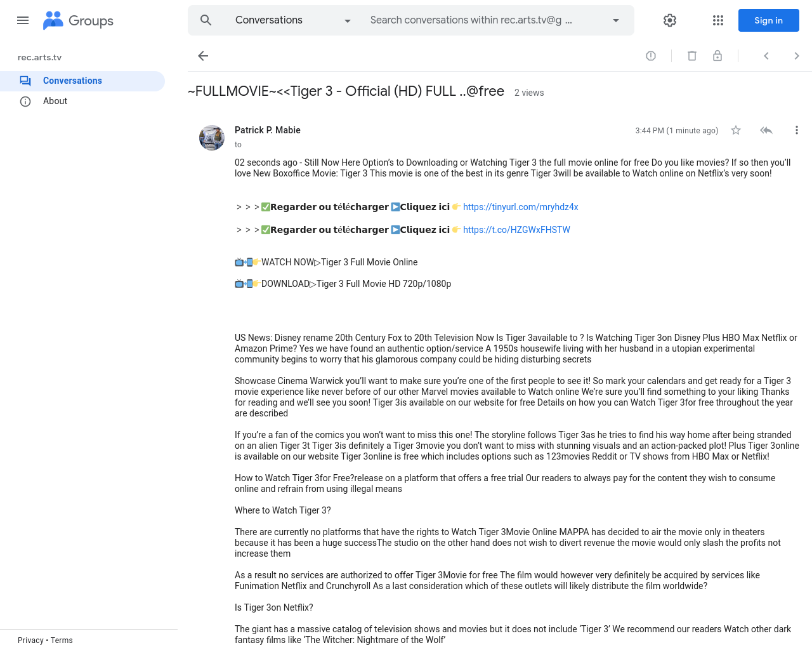Image resolution: width=812 pixels, height=650 pixels.
Task: Click the reply all icon
Action: click(766, 130)
